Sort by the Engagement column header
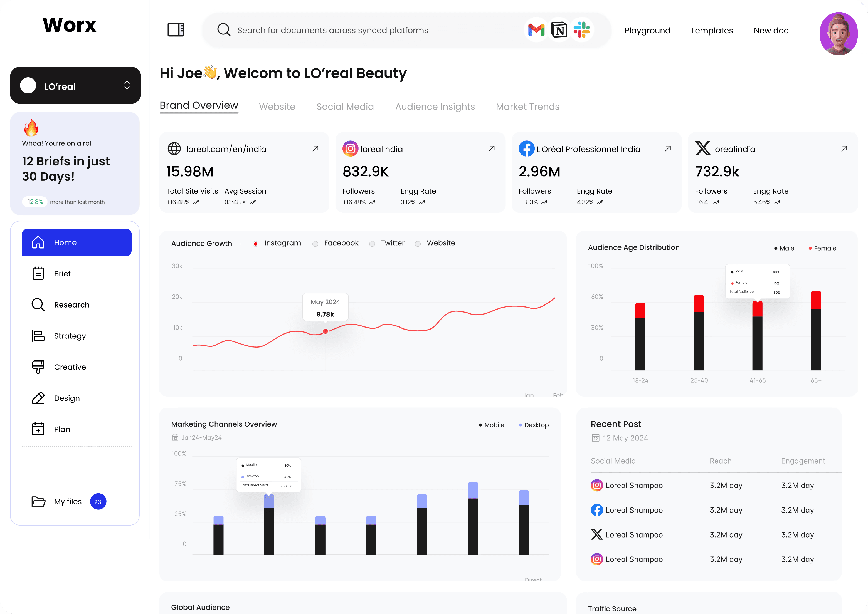The width and height of the screenshot is (868, 614). (x=803, y=461)
